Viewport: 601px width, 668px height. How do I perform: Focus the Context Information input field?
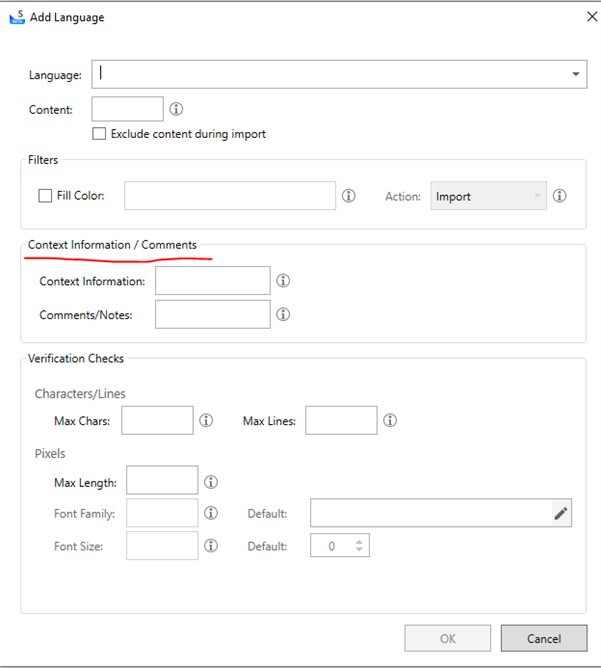(213, 280)
